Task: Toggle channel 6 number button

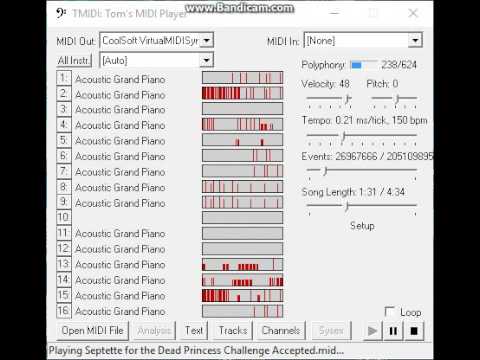Action: (64, 156)
